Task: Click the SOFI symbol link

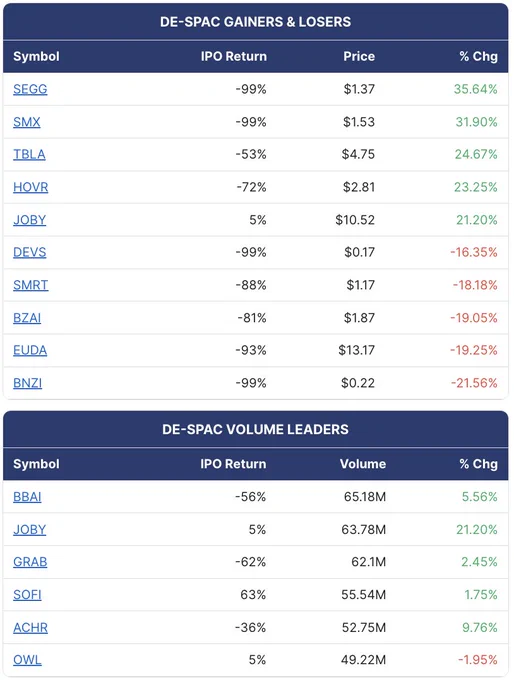Action: 27,595
